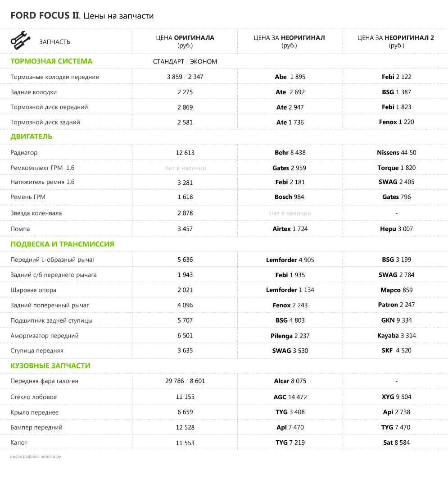Click the СТАНДАРТ / ЭКОНОМ subheader
Screen dimensions: 448x493
pos(185,62)
